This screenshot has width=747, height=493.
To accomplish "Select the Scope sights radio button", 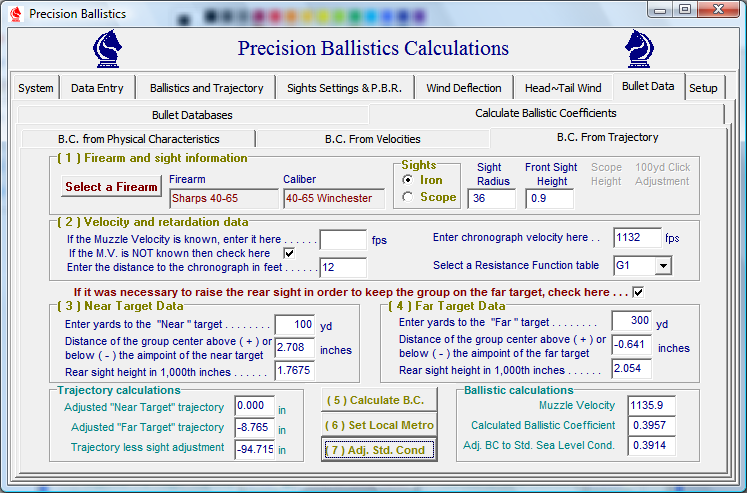I will (407, 197).
